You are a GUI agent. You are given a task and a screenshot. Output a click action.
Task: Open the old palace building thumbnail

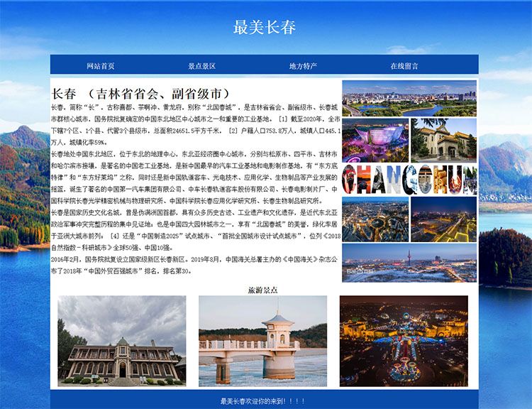[122, 340]
